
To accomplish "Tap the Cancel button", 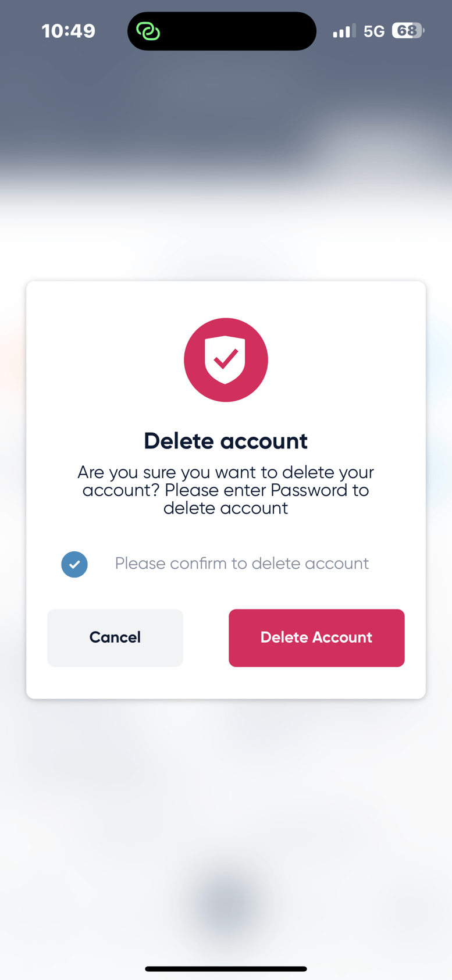I will pos(115,637).
